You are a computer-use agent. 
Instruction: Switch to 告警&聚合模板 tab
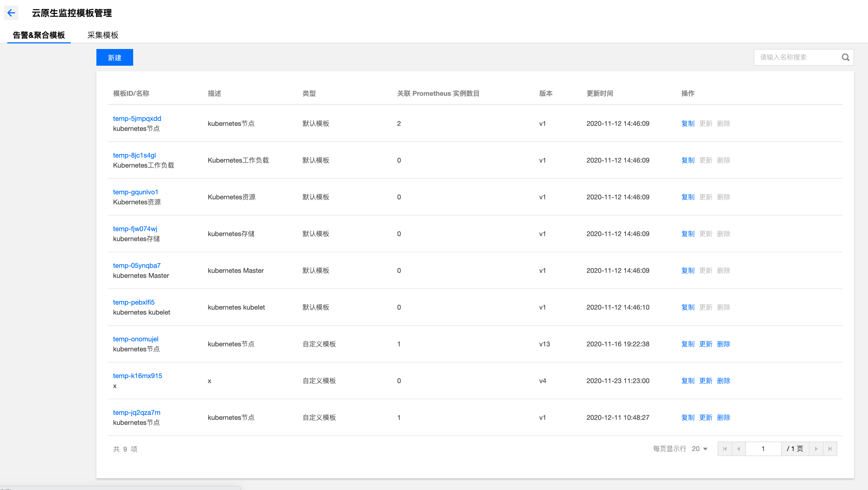click(x=39, y=35)
